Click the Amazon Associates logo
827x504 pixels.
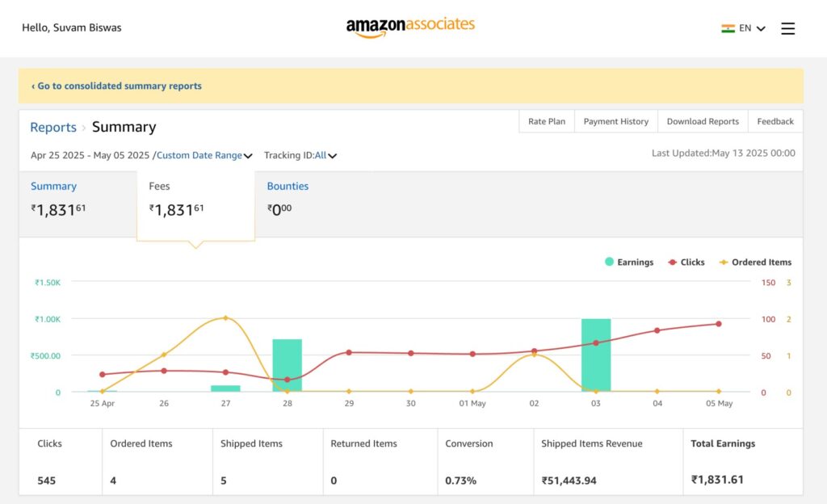[410, 27]
